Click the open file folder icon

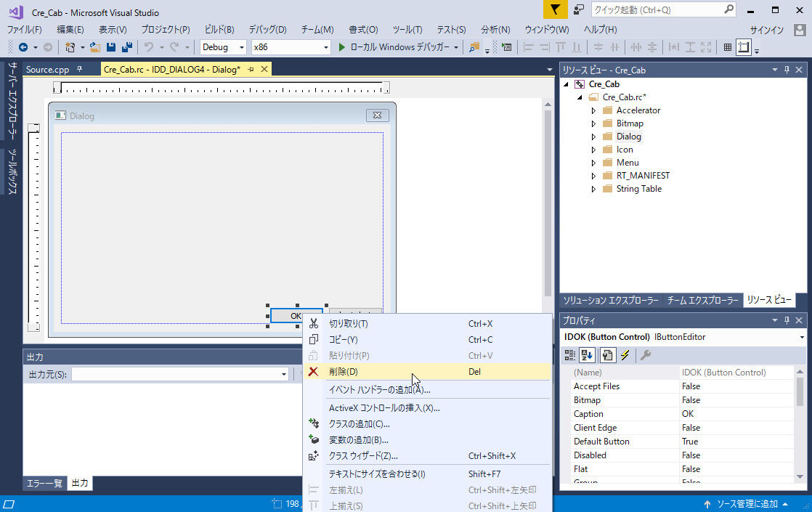click(94, 47)
